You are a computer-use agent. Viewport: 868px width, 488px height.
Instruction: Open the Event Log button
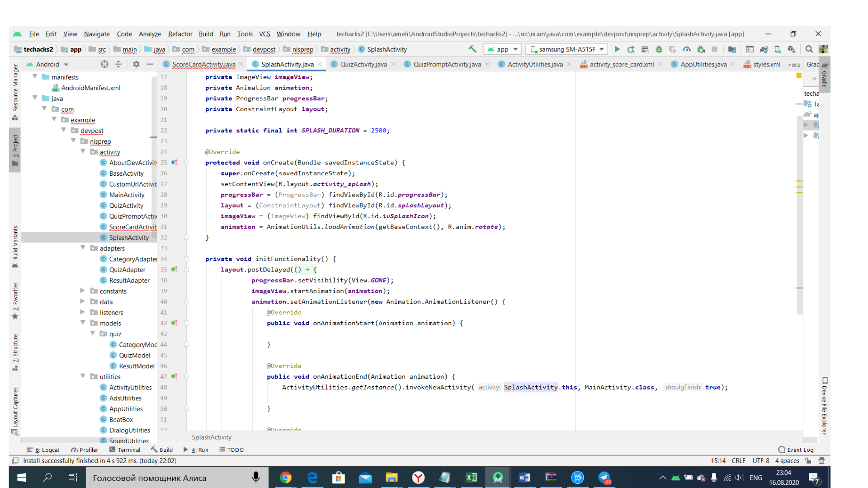(796, 450)
